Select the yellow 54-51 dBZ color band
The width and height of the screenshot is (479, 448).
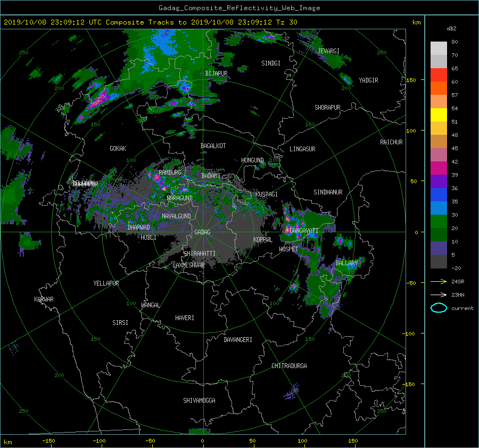pyautogui.click(x=439, y=115)
